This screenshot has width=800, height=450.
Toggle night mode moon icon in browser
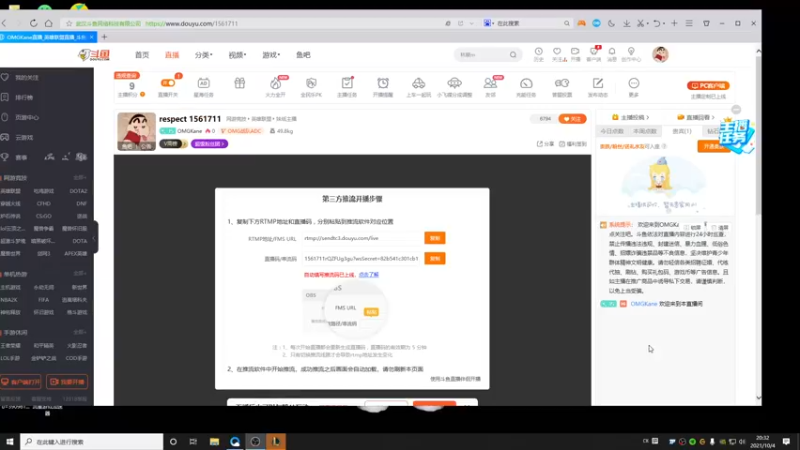coord(611,23)
